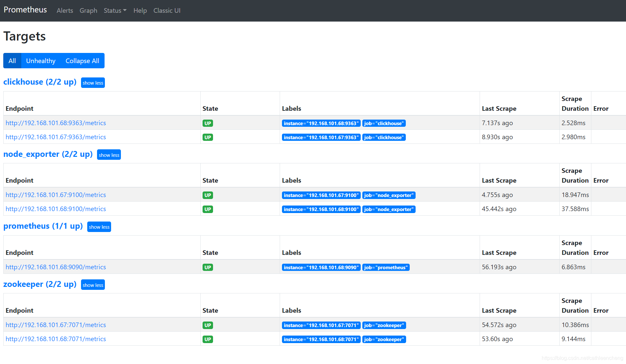The width and height of the screenshot is (626, 364).
Task: Click the job="prometheus" label badge
Action: click(x=386, y=267)
